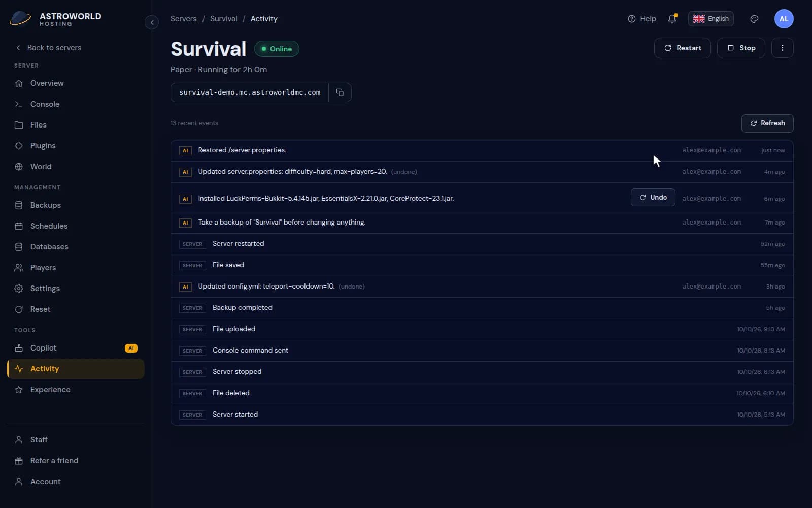The height and width of the screenshot is (508, 812).
Task: Click the Account user icon
Action: click(x=19, y=482)
